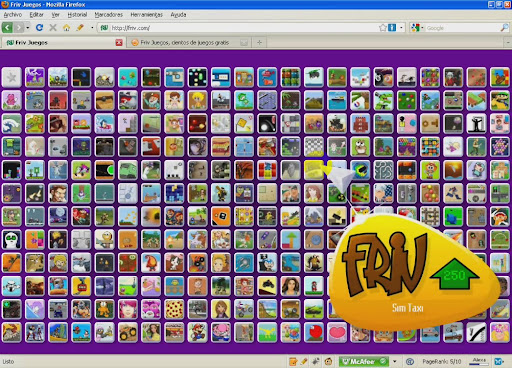Image resolution: width=512 pixels, height=368 pixels.
Task: Open the recent pages history dropdown arrow
Action: click(28, 28)
